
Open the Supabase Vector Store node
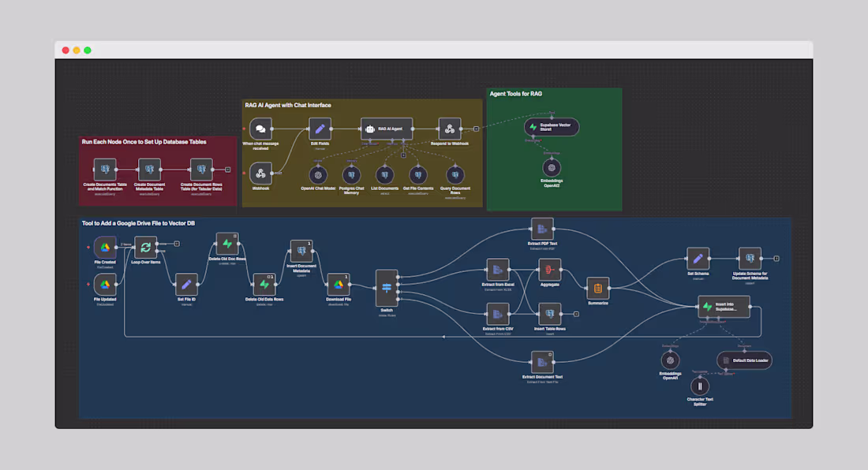click(x=552, y=127)
